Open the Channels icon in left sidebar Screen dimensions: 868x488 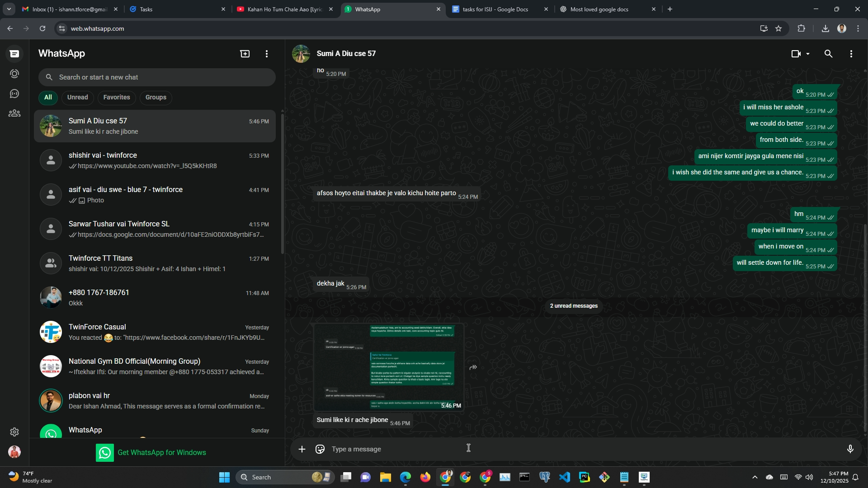[14, 94]
